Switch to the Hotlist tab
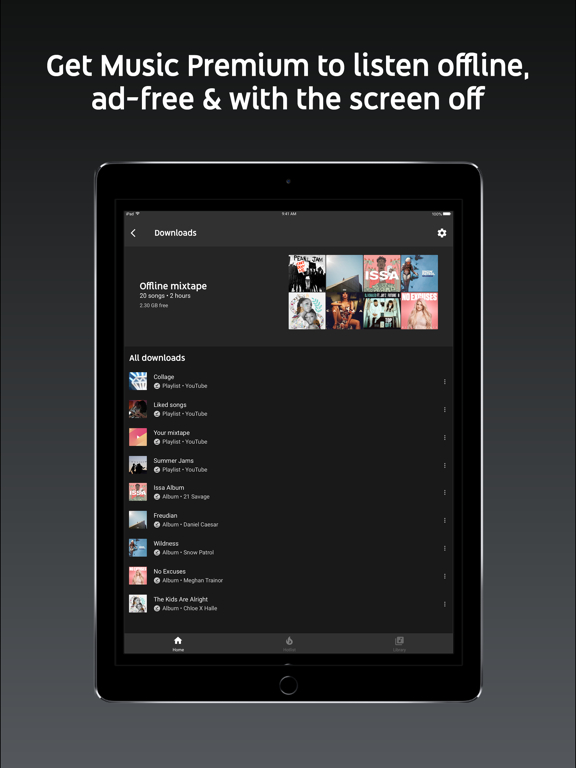The image size is (576, 768). [x=289, y=644]
